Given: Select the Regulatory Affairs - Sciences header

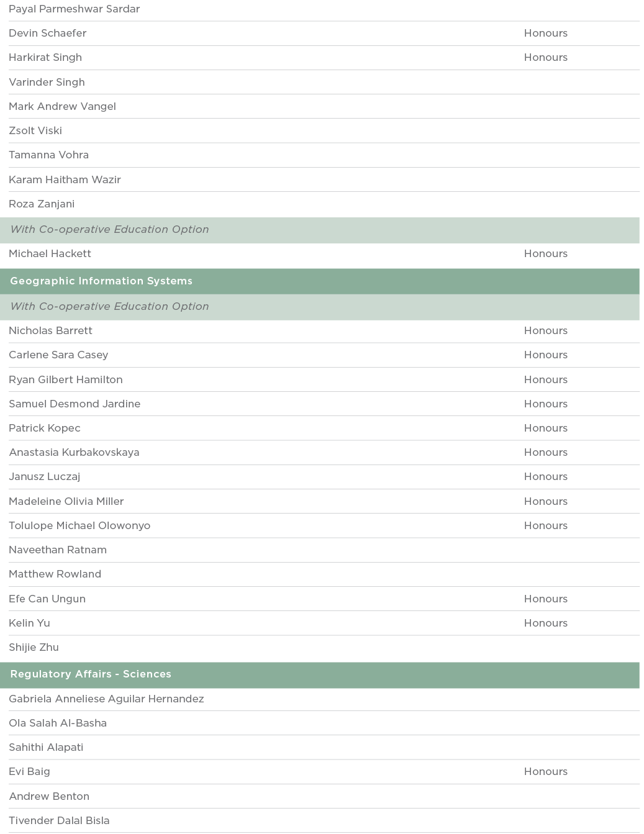Looking at the screenshot, I should [x=91, y=674].
